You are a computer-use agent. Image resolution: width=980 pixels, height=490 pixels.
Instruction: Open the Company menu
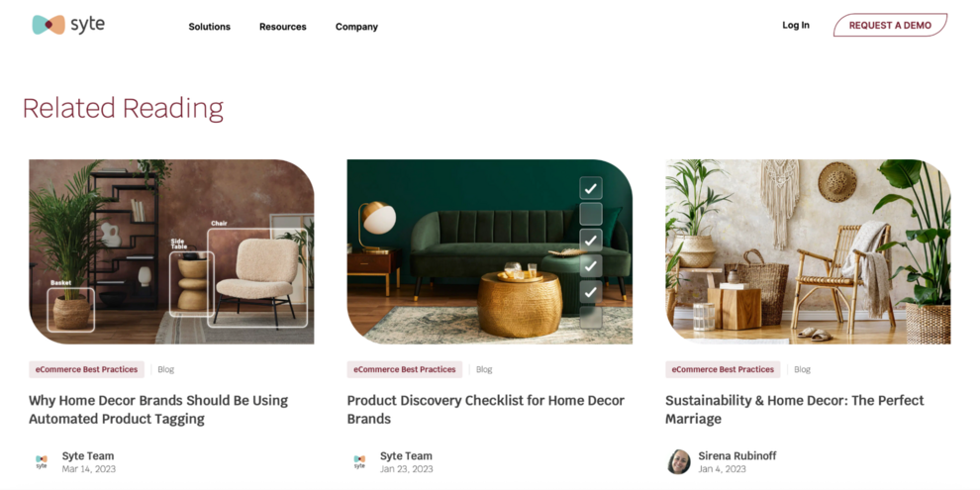(357, 27)
